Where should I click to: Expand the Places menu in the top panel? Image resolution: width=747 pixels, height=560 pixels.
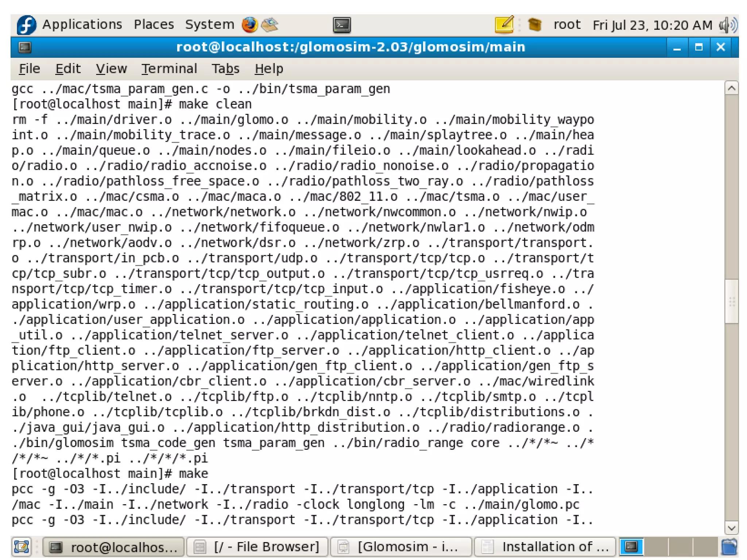click(x=154, y=24)
